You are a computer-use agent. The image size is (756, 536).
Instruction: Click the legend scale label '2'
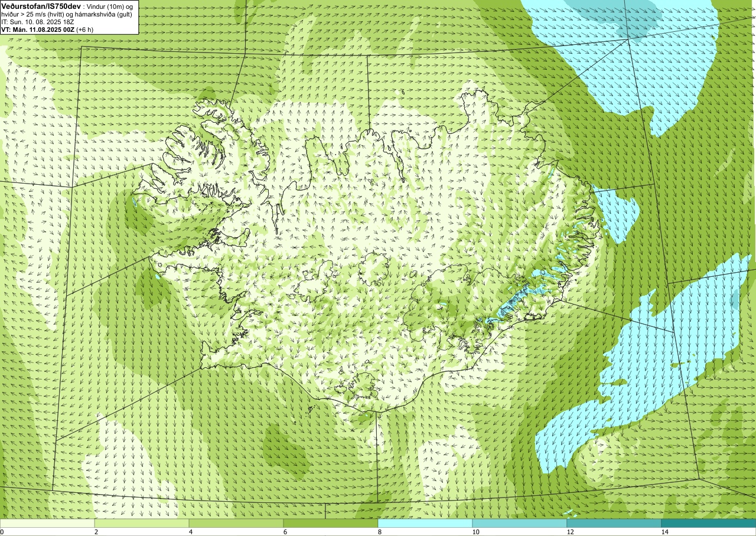click(96, 532)
